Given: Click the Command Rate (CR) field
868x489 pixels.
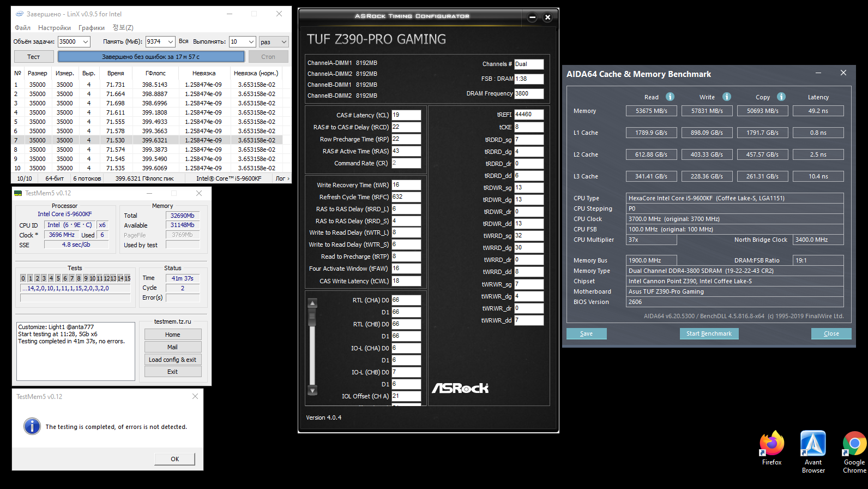Looking at the screenshot, I should 406,163.
